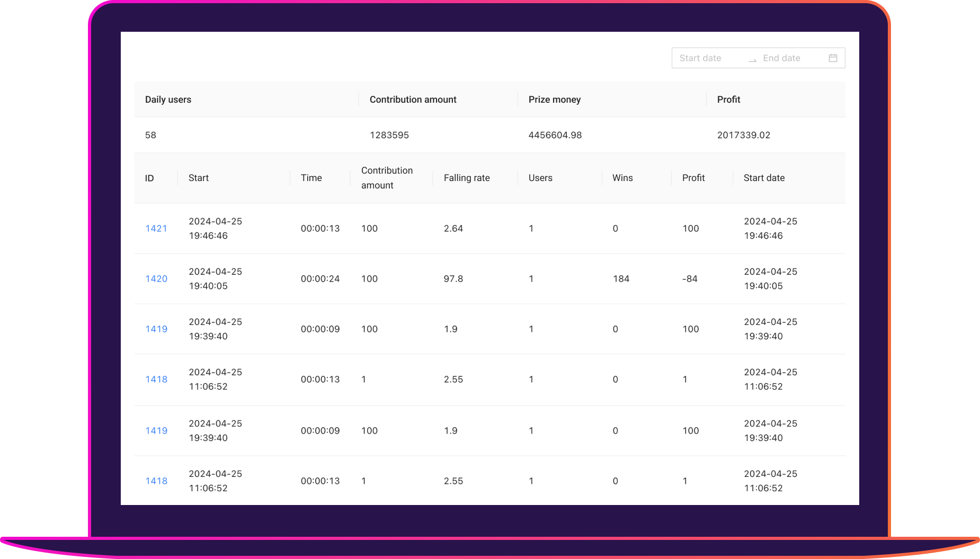Select the prize money value 4456604.98
The height and width of the screenshot is (559, 980).
(555, 135)
